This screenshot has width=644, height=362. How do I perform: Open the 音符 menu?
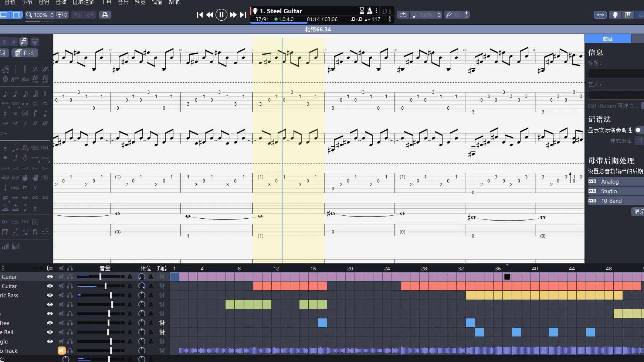[x=44, y=2]
